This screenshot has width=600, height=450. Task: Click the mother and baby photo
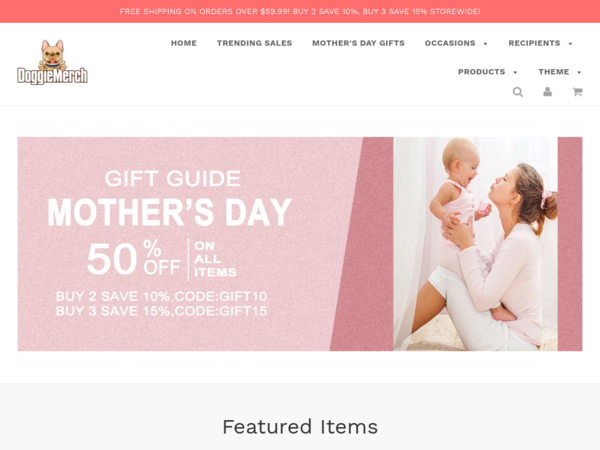click(x=475, y=244)
